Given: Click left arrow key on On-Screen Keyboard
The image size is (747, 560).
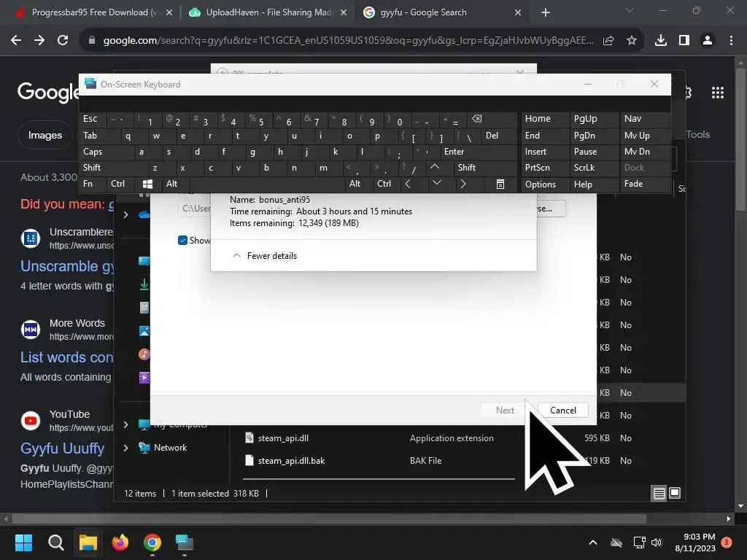Looking at the screenshot, I should pos(408,184).
